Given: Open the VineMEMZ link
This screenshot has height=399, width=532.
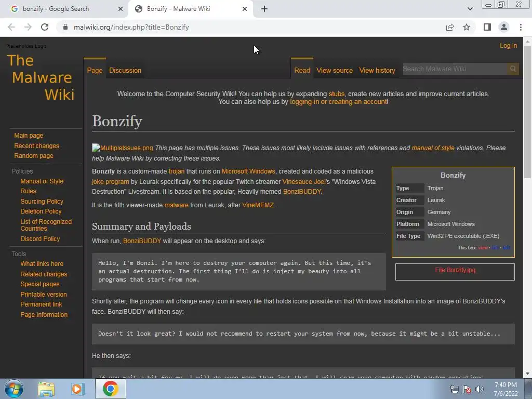Looking at the screenshot, I should coord(258,205).
